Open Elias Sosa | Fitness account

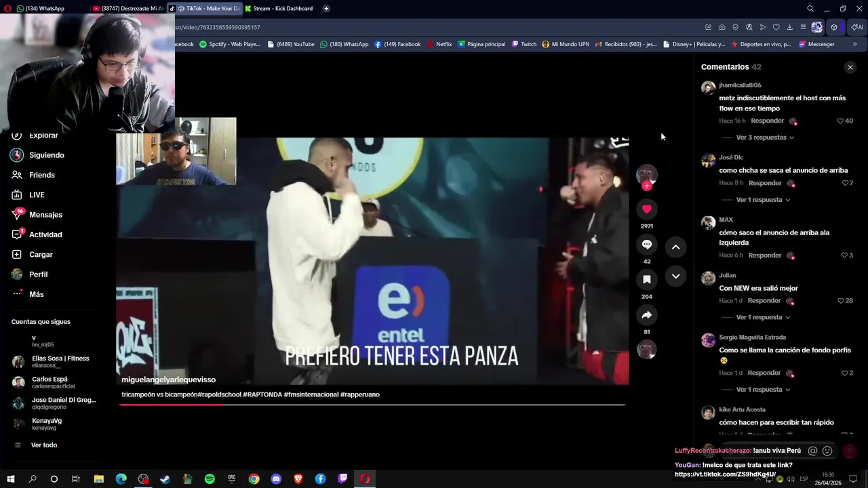pos(54,361)
